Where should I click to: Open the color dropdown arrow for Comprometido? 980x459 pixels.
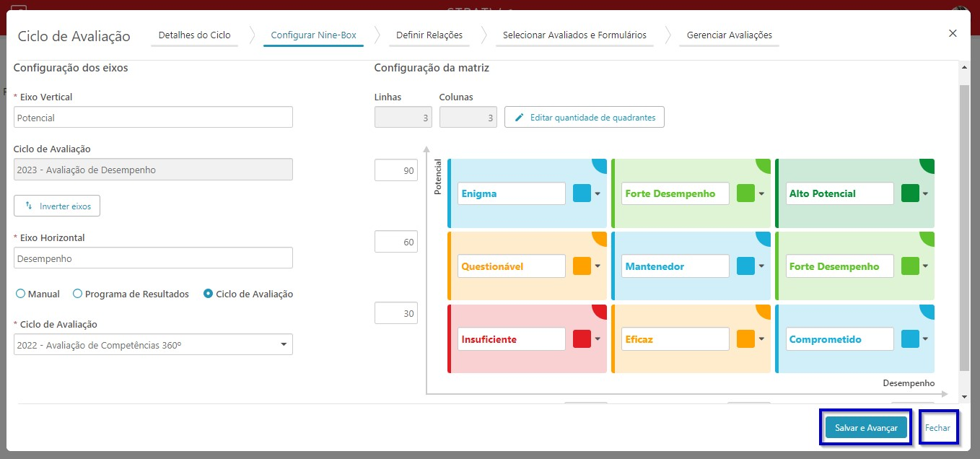click(x=925, y=339)
